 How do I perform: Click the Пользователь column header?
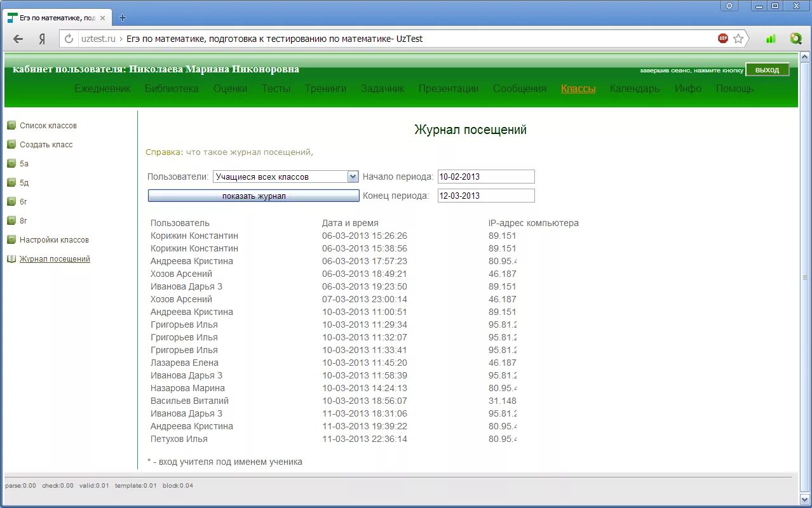click(x=180, y=223)
